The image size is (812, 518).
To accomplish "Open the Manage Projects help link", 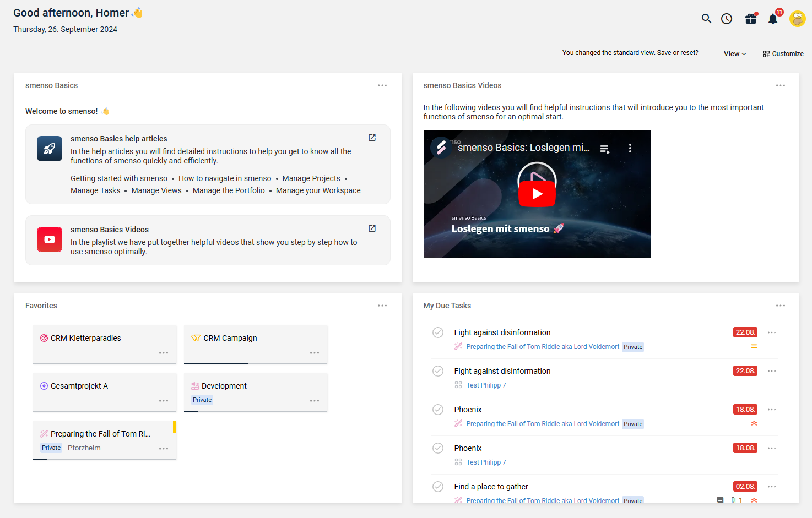I will (x=311, y=178).
